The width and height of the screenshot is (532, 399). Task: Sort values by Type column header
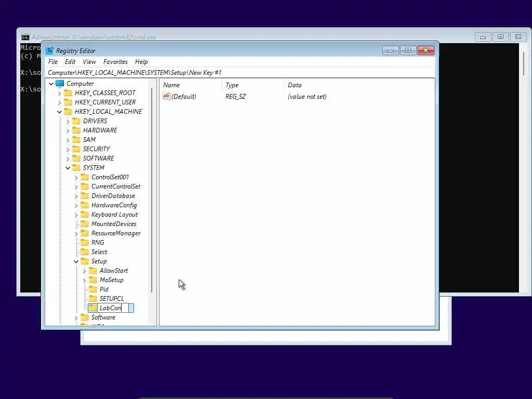point(254,85)
